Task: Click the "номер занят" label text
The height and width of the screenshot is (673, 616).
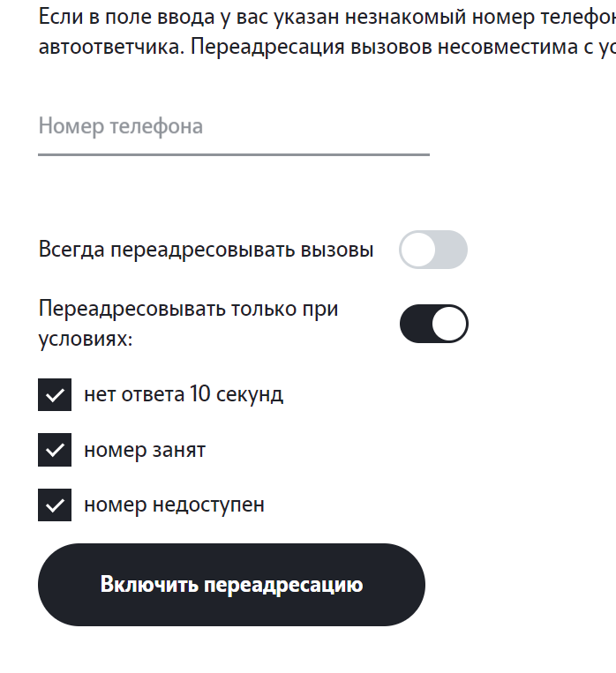Action: tap(145, 450)
